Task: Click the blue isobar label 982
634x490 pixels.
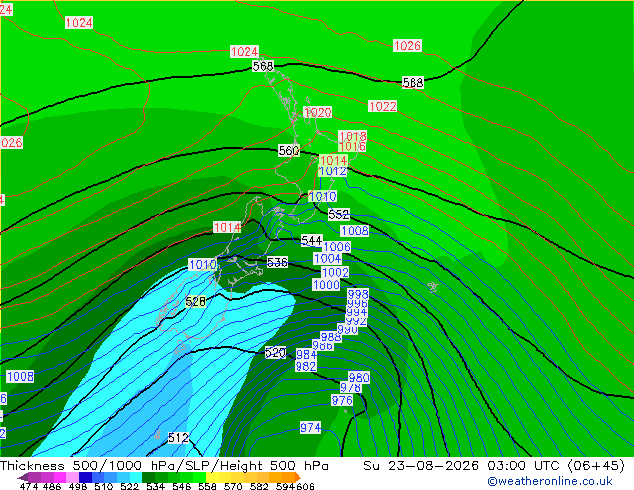Action: pos(306,366)
